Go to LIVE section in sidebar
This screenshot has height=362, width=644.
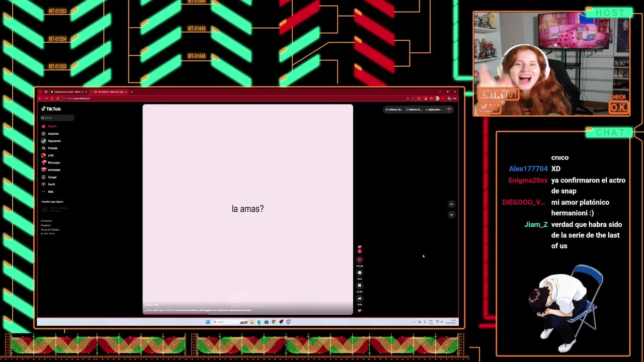(48, 155)
